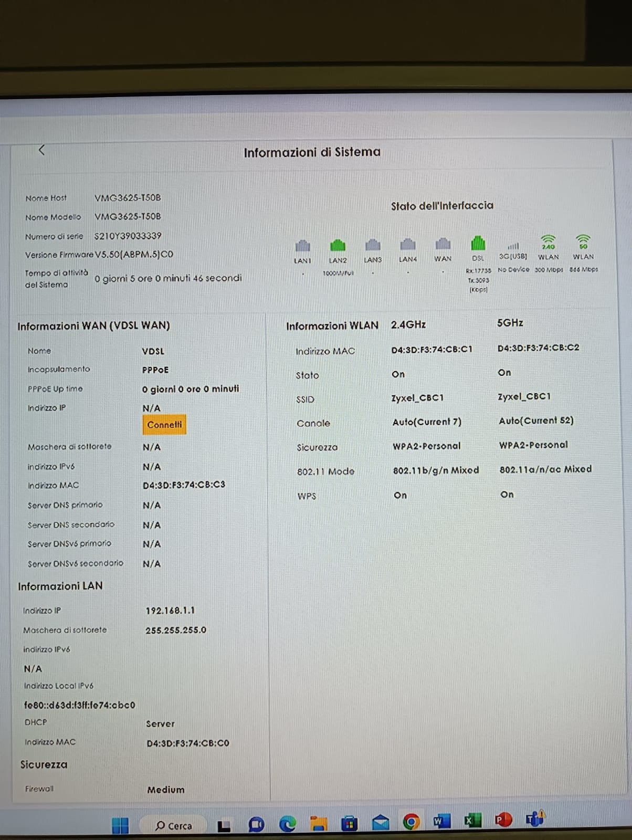
Task: Launch Microsoft Edge from the taskbar
Action: point(287,824)
